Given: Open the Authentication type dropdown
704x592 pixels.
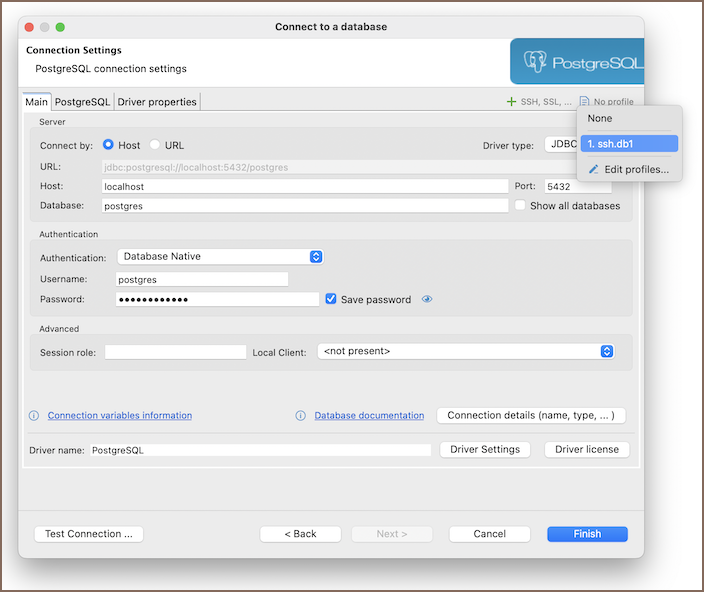Looking at the screenshot, I should pos(219,257).
